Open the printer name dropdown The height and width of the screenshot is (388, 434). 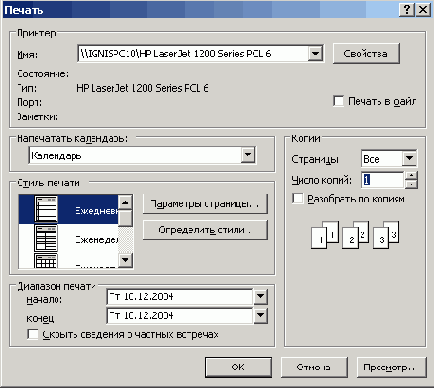pos(315,53)
